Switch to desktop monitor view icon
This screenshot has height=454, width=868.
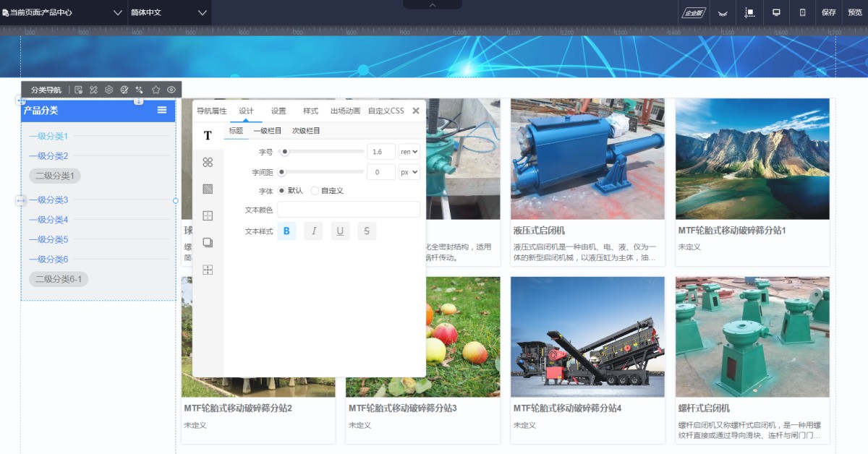pyautogui.click(x=776, y=12)
